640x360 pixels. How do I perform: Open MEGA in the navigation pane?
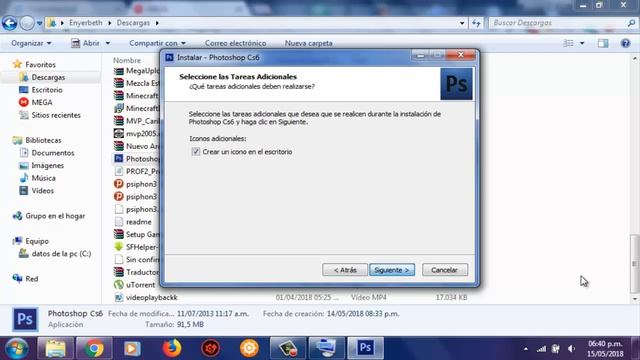click(x=42, y=102)
